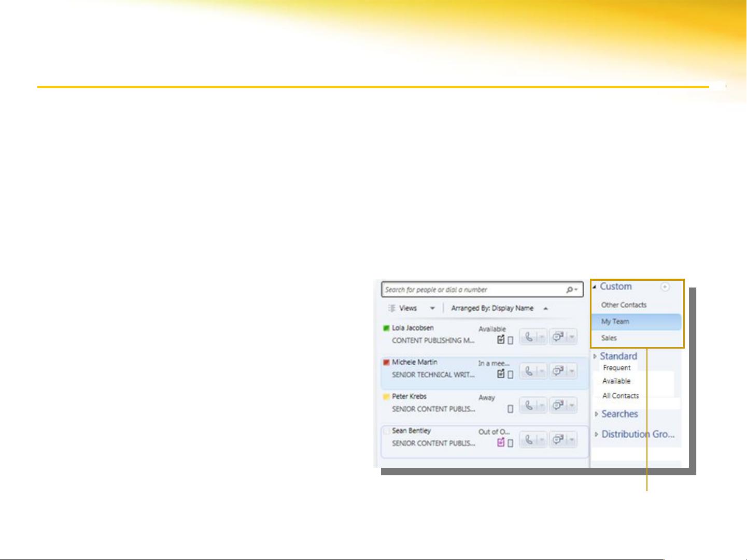The height and width of the screenshot is (560, 747).
Task: Click CONTENT PUBLISHING M... title text
Action: coord(433,340)
